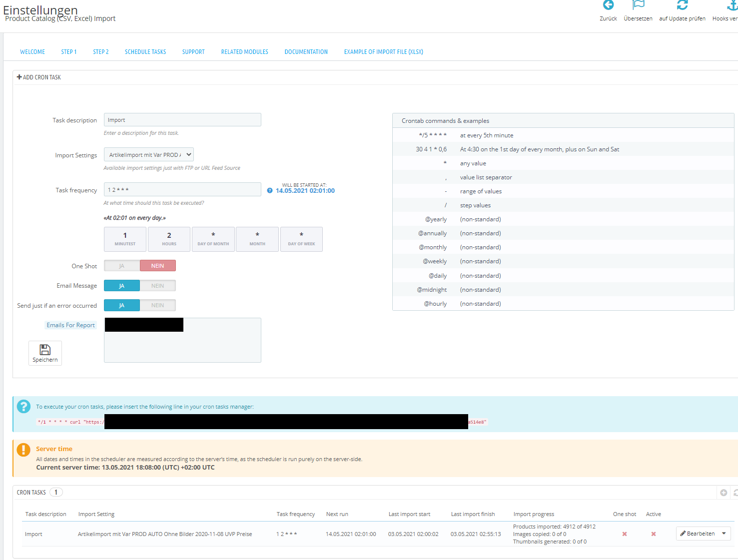Switch Email Message toggle to NEIN
Viewport: 738px width, 560px height.
point(158,286)
